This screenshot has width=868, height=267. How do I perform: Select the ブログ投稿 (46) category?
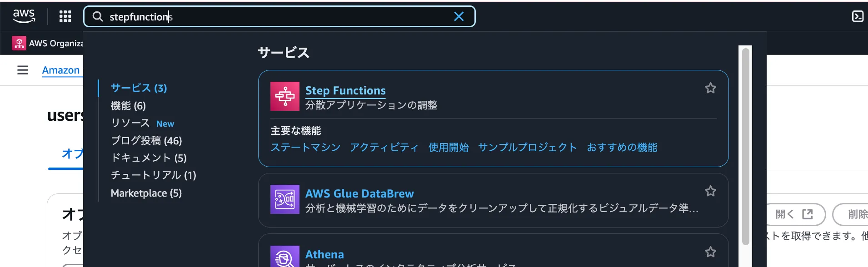pos(146,141)
